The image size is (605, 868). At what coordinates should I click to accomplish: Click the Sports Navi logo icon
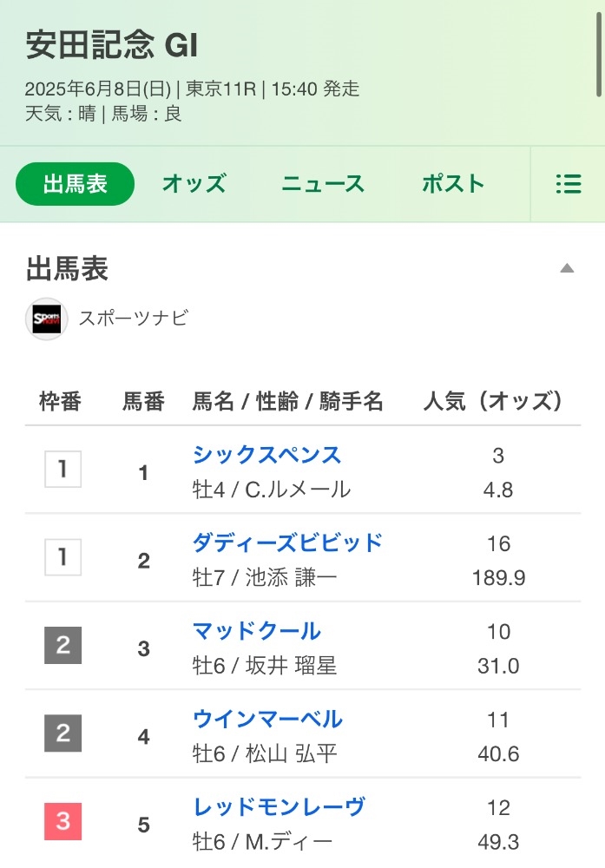point(47,319)
